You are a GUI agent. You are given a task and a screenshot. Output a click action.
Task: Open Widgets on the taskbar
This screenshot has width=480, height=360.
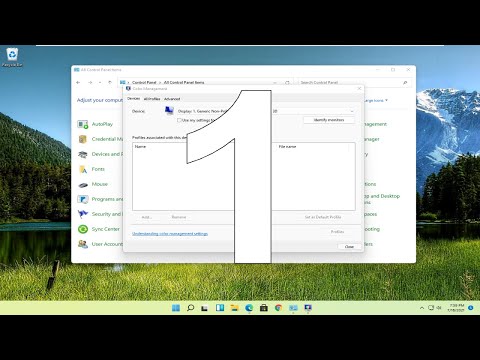tap(220, 308)
